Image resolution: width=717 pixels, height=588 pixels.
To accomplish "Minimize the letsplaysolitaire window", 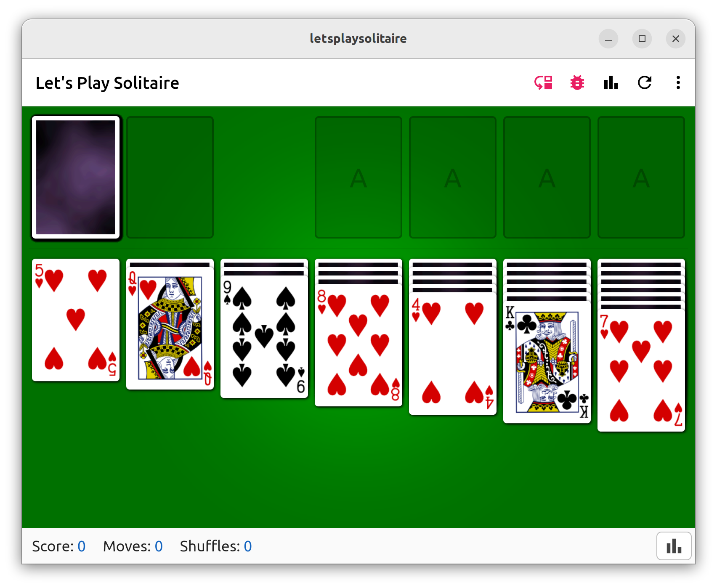I will tap(608, 39).
